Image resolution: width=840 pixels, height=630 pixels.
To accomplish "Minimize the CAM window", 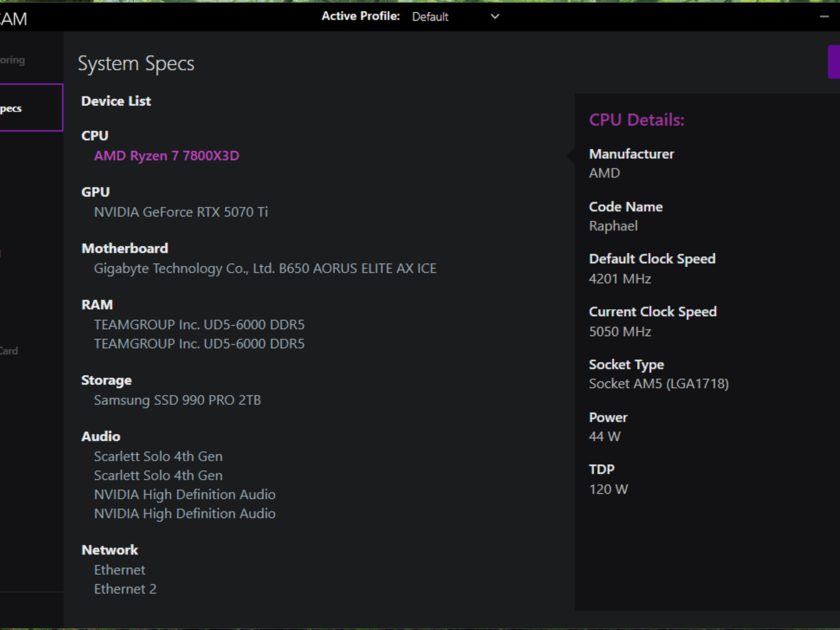I will [x=824, y=17].
